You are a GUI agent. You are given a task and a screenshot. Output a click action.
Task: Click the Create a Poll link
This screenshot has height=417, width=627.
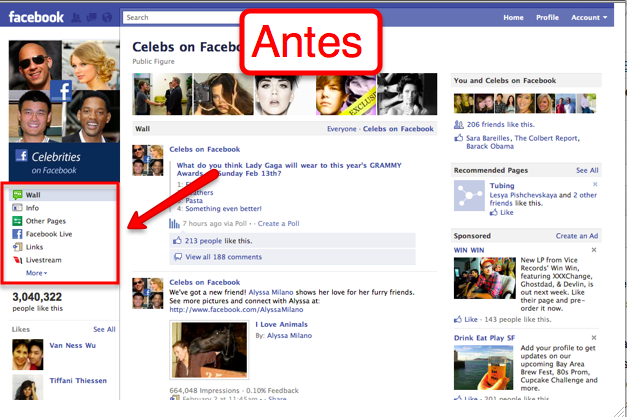[x=278, y=223]
